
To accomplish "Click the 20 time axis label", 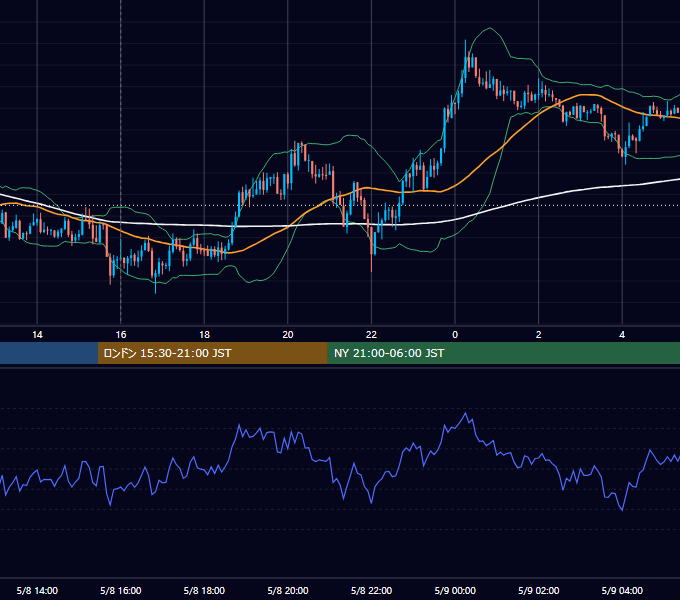I will coord(288,335).
